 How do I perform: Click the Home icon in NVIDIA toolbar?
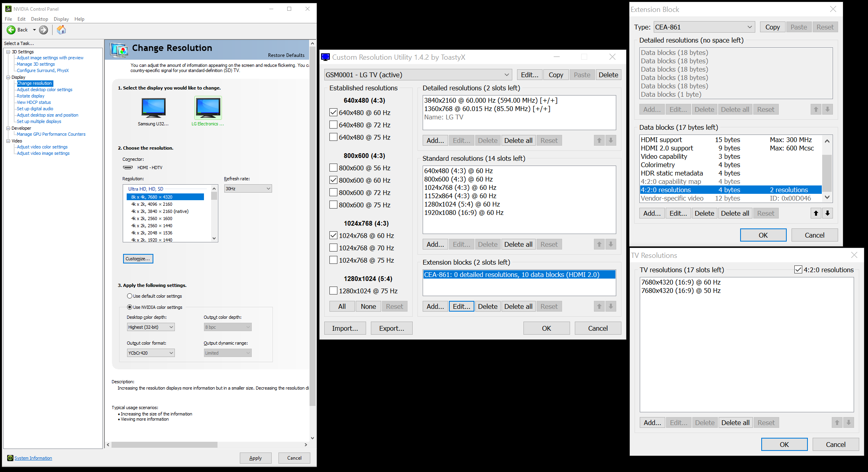[x=61, y=30]
